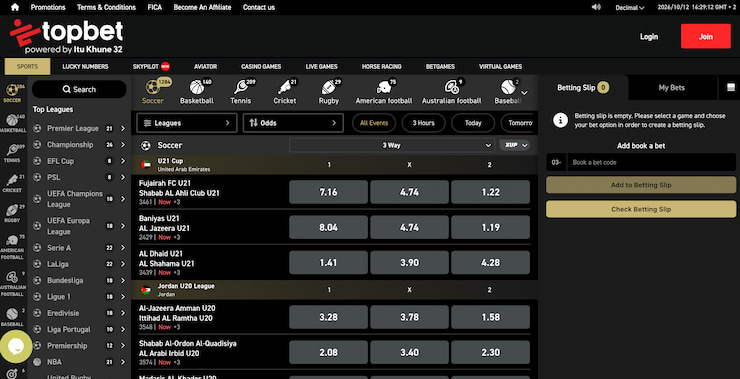Open the HORSE RACING tab
Screen dimensions: 740x379
[381, 67]
